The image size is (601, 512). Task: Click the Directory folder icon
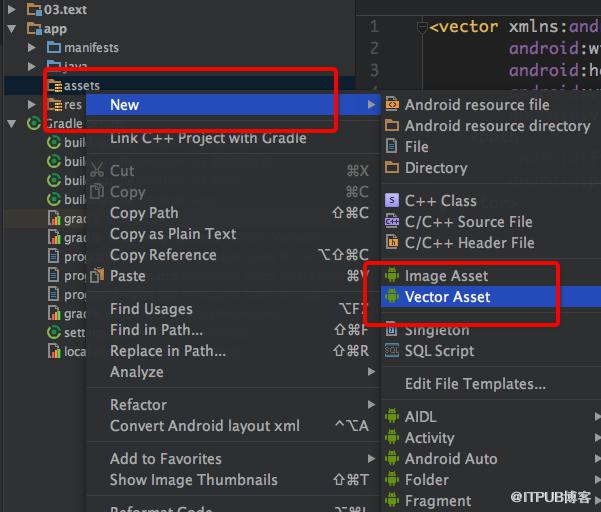click(x=392, y=167)
